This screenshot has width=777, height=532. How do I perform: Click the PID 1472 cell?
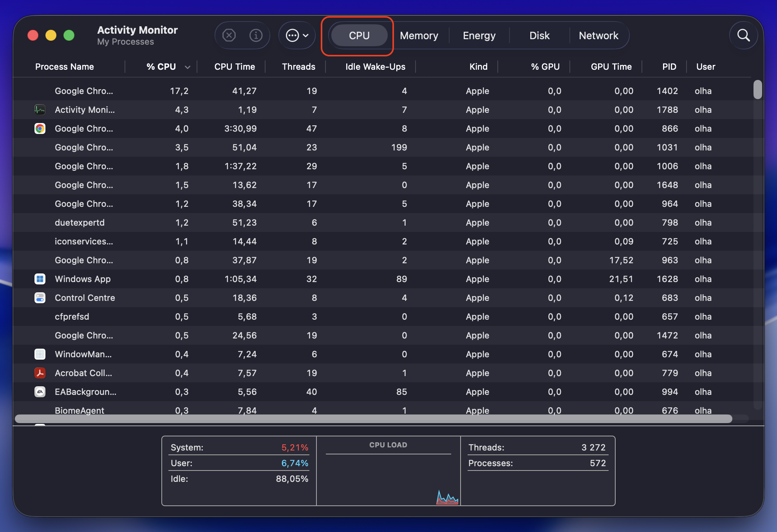[667, 335]
